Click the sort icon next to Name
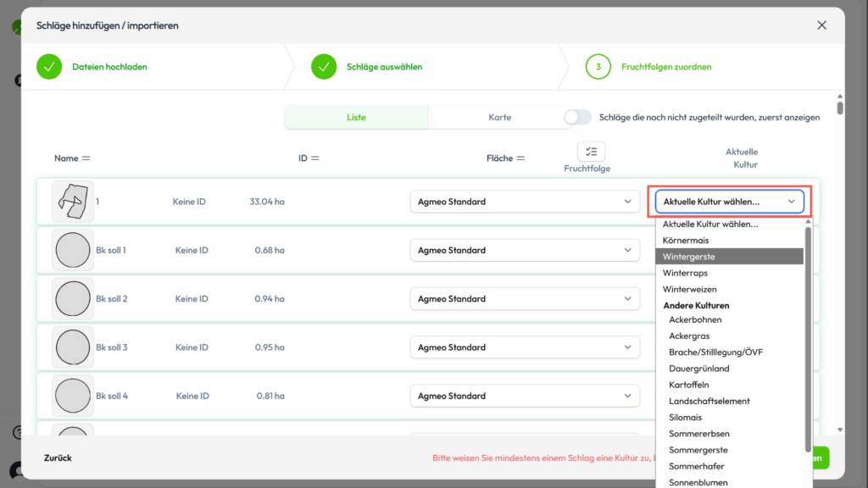Screen dimensions: 868x488 (86, 158)
